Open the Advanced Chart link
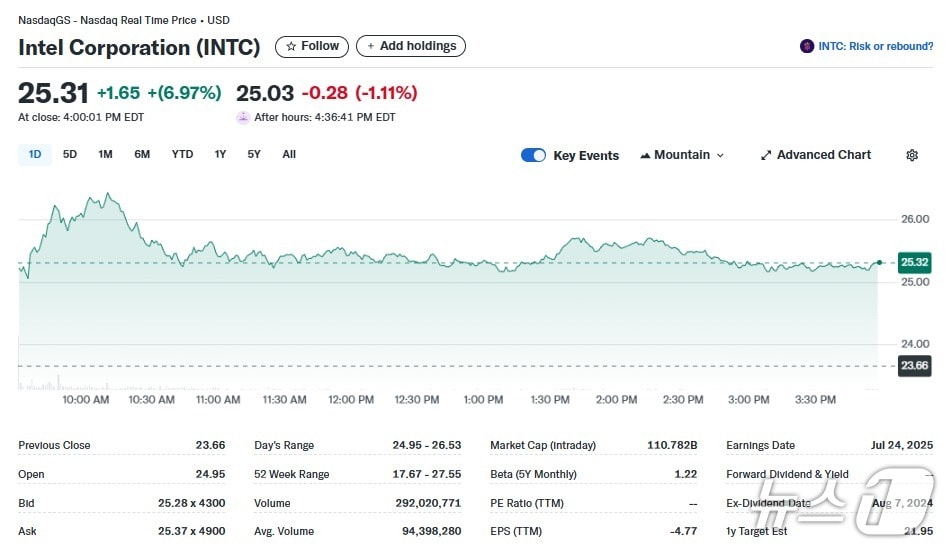The image size is (948, 549). [823, 155]
